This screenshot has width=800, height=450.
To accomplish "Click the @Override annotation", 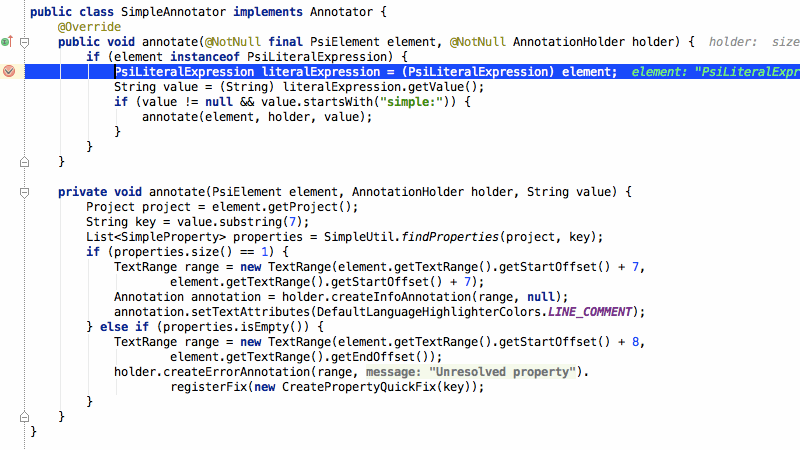I will [89, 27].
